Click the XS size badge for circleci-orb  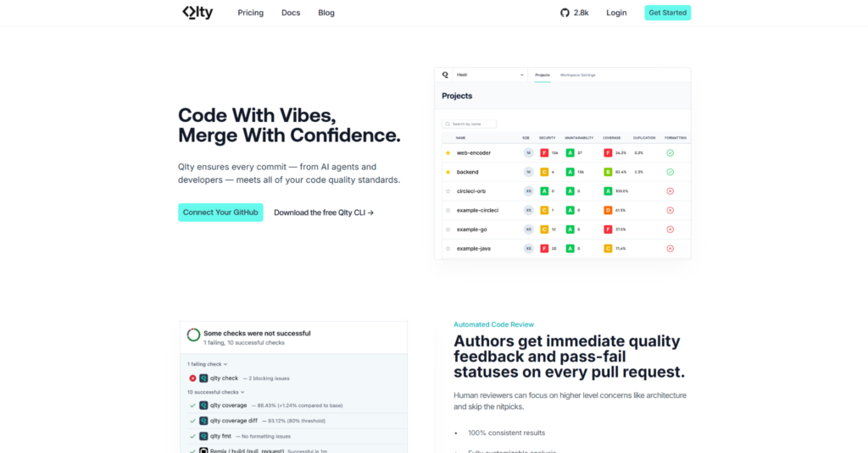528,191
